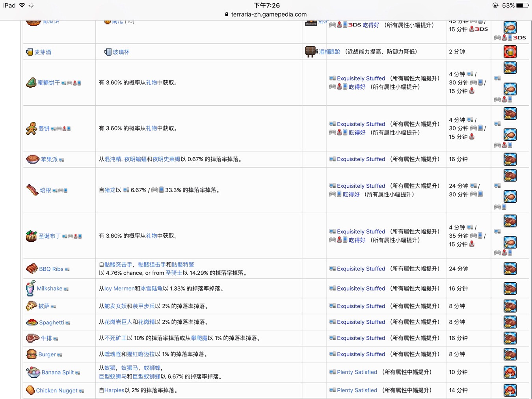The width and height of the screenshot is (532, 399).
Task: Click the apple pie item icon
Action: pyautogui.click(x=33, y=159)
